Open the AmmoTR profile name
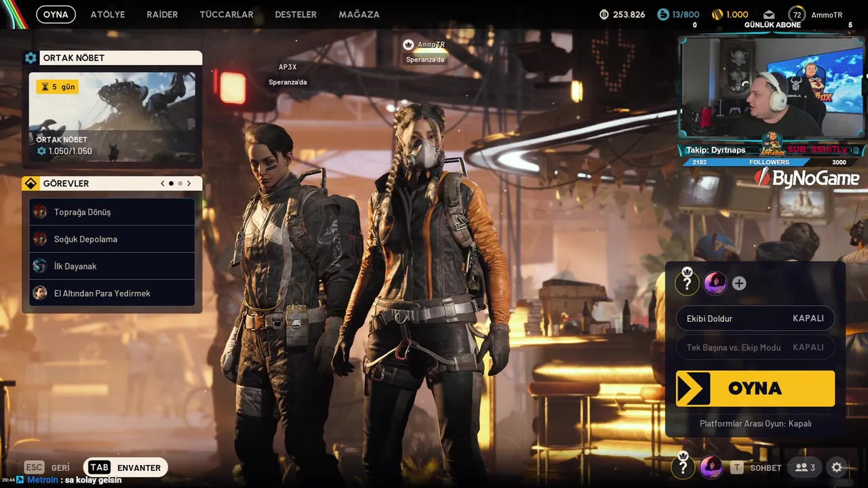This screenshot has height=488, width=868. coord(827,15)
